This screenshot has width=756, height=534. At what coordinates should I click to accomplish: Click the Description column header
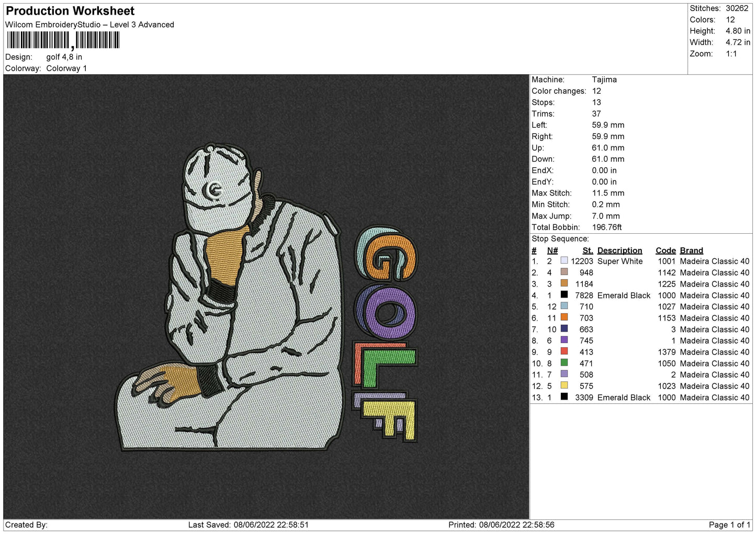click(619, 251)
